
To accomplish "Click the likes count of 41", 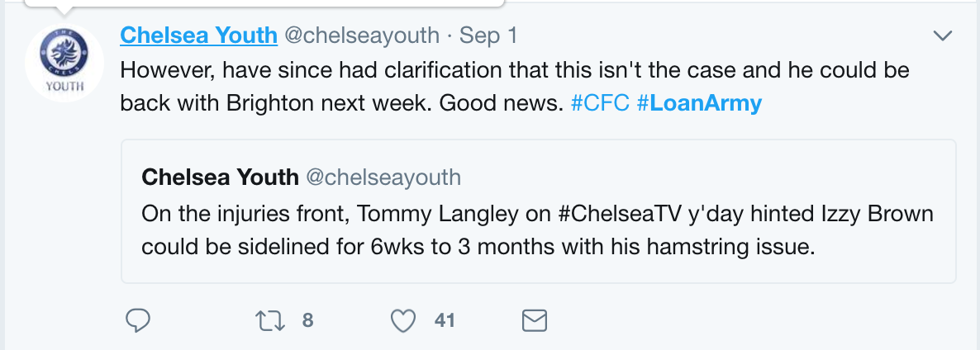I will [445, 320].
